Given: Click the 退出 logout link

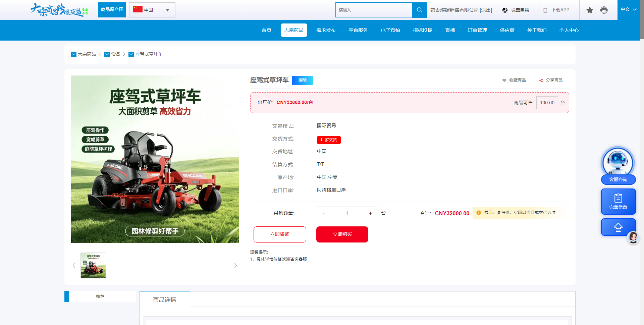Looking at the screenshot, I should (486, 10).
